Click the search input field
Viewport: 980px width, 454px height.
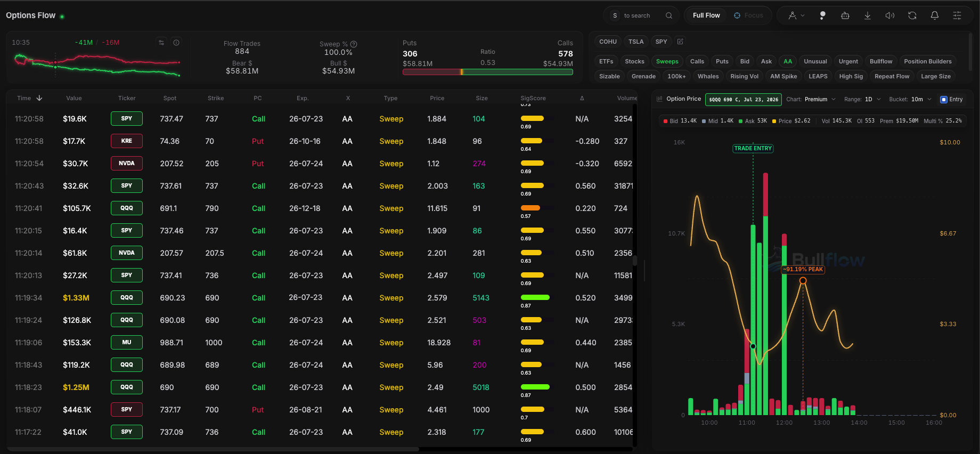[x=641, y=15]
